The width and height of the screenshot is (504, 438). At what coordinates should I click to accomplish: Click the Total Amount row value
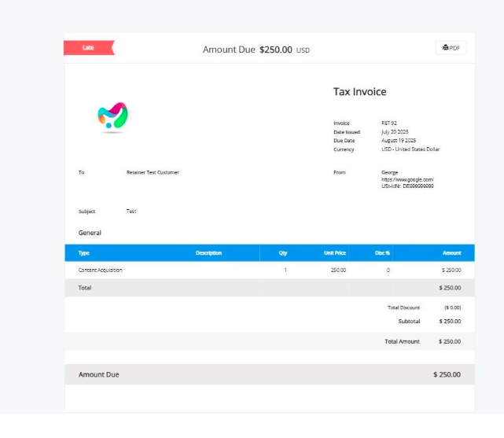(x=450, y=341)
